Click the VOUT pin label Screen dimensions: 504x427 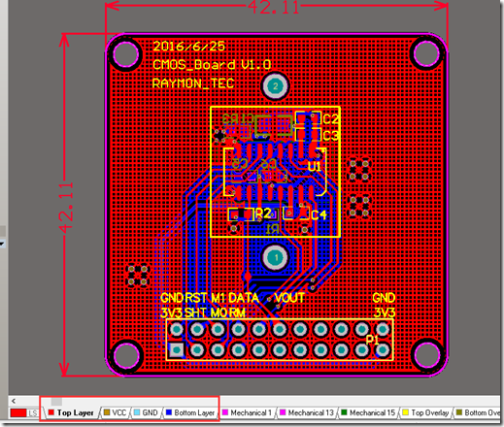coord(289,298)
